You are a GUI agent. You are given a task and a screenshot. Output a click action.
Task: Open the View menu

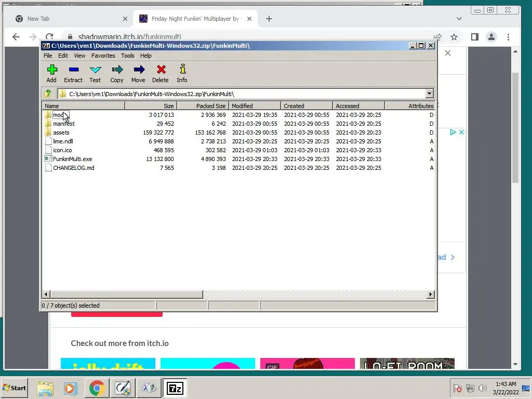point(79,56)
